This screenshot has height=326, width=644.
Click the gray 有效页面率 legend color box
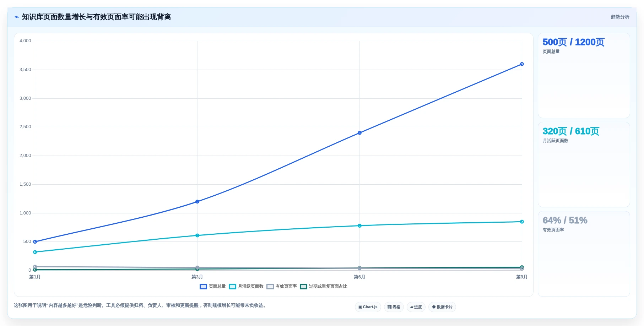pyautogui.click(x=270, y=287)
